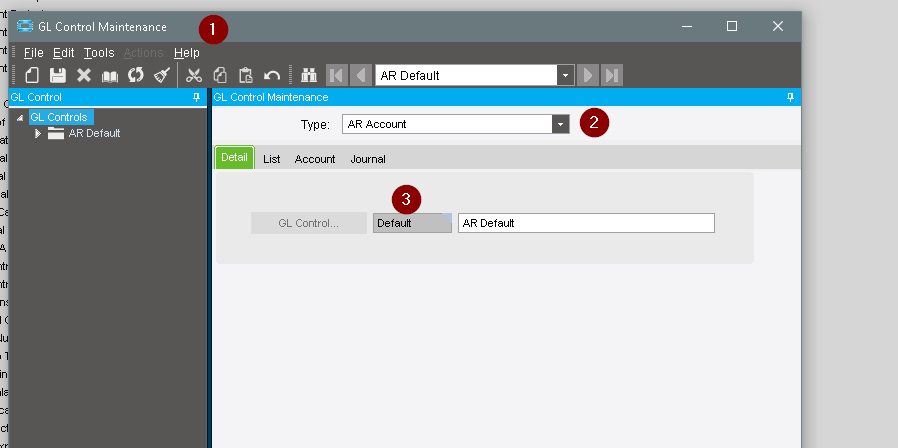Open the Help menu
898x448 pixels.
pyautogui.click(x=187, y=53)
